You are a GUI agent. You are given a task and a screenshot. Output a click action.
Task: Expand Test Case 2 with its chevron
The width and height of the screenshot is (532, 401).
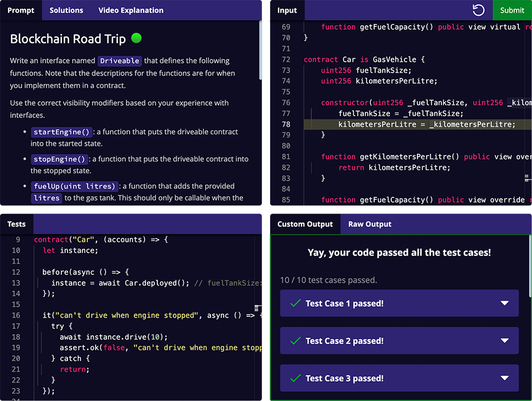(x=504, y=340)
